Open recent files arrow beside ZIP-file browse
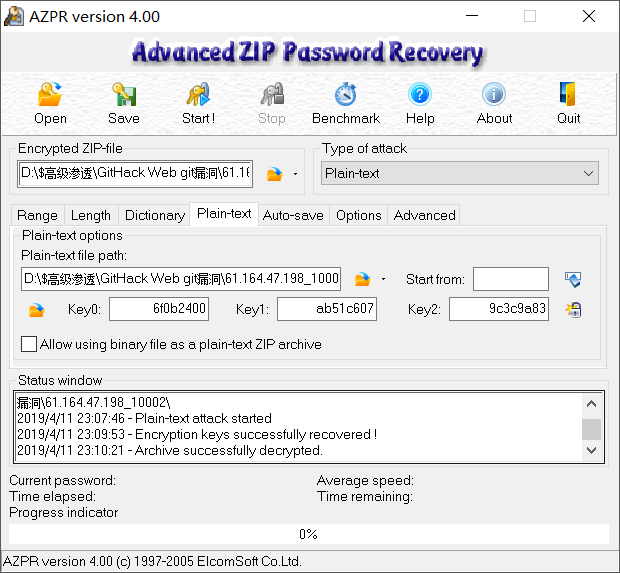 point(295,174)
